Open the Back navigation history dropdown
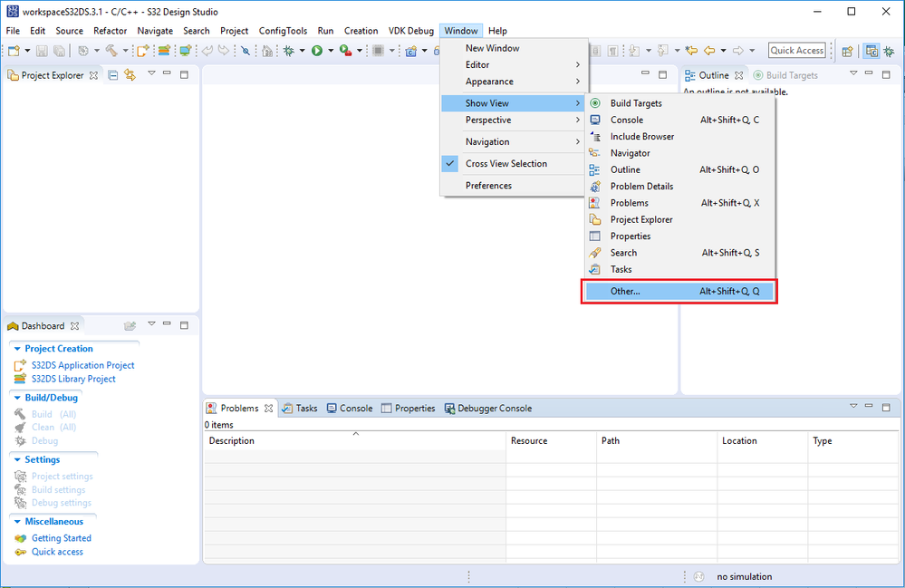The image size is (905, 588). 723,51
